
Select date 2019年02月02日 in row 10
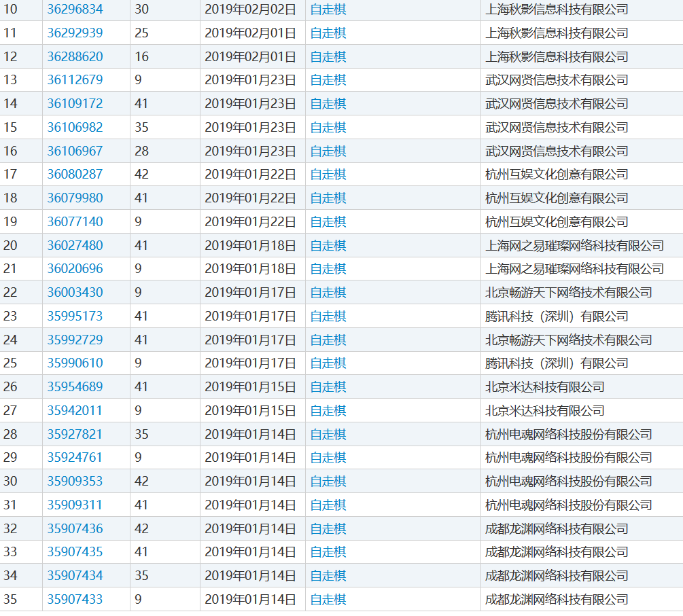pos(251,9)
